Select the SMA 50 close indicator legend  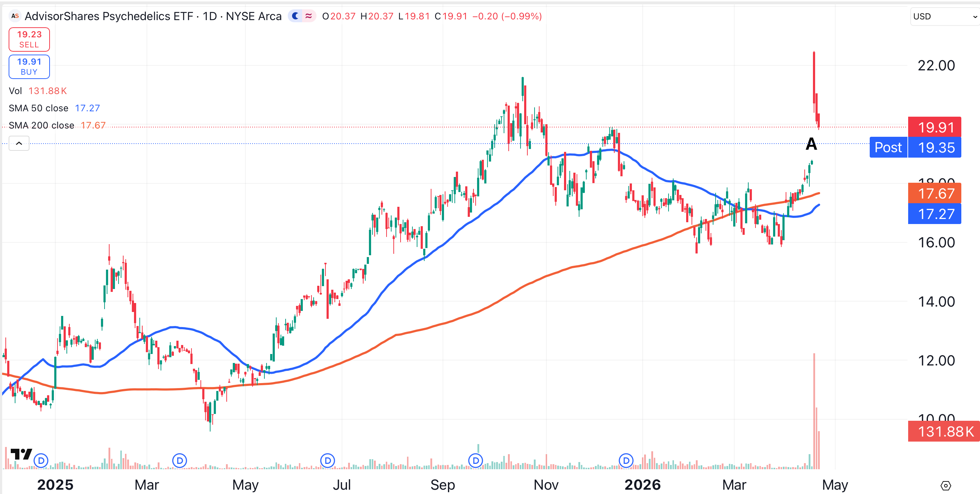[x=38, y=108]
